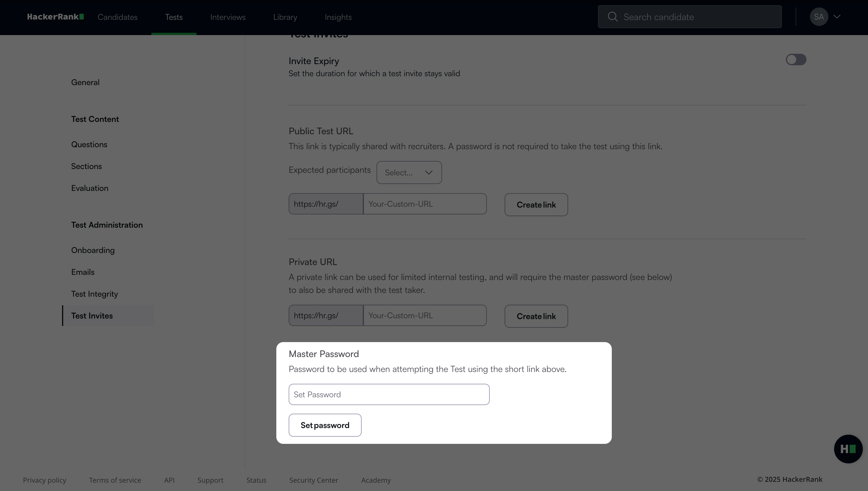
Task: Open the Expected participants dropdown
Action: tap(409, 173)
